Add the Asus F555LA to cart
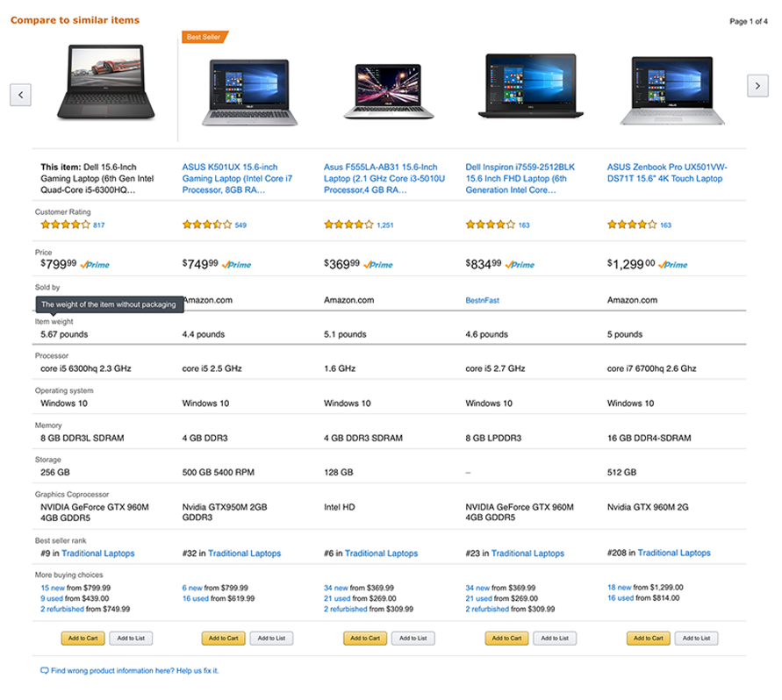Viewport: 782px width, 700px height. [365, 639]
